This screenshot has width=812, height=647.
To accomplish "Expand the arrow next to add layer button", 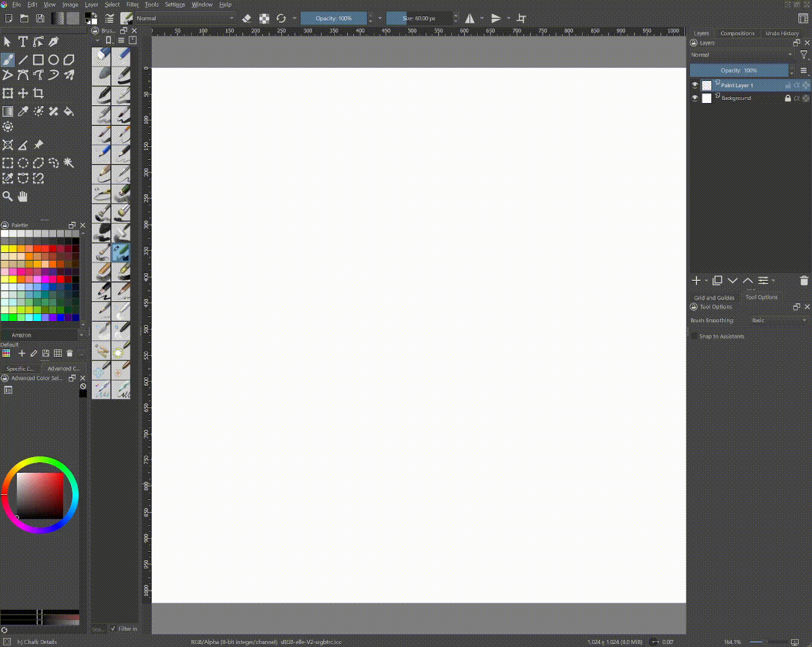I will 707,280.
